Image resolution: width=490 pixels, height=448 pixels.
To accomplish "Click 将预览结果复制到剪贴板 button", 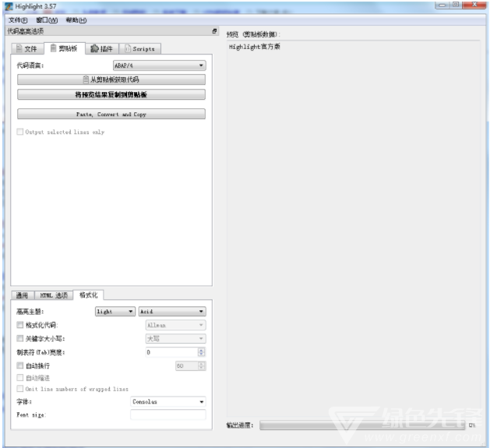I will [x=111, y=95].
